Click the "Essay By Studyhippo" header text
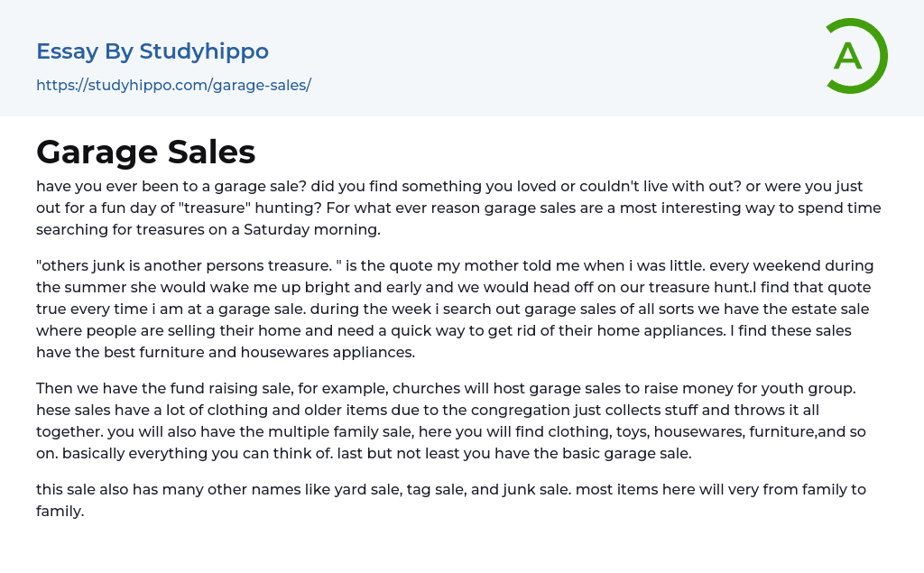This screenshot has width=924, height=573. click(x=152, y=51)
